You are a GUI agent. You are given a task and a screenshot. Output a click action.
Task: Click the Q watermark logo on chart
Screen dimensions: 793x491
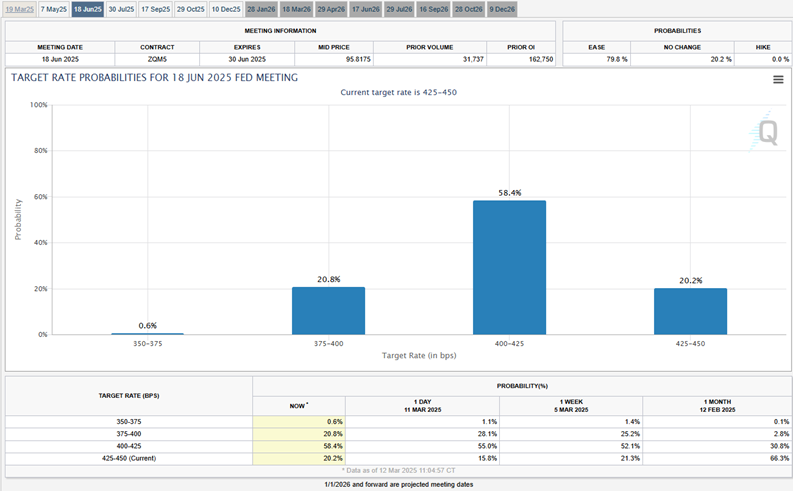pyautogui.click(x=765, y=132)
